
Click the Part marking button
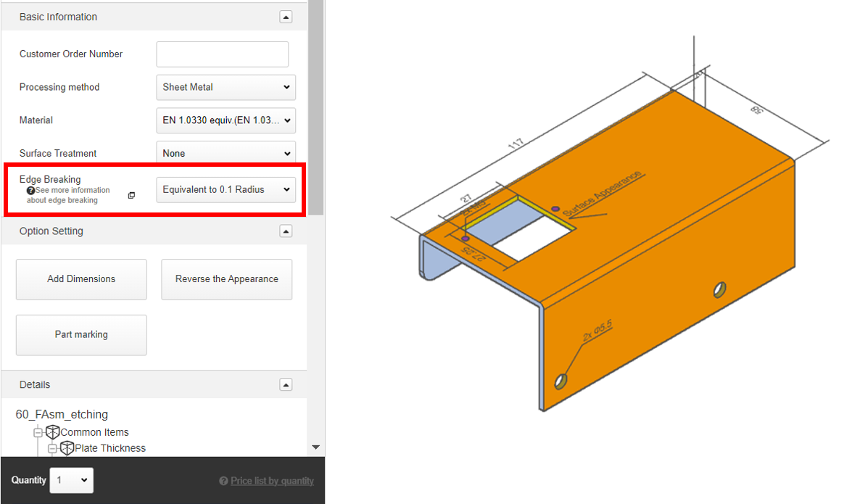click(x=80, y=334)
